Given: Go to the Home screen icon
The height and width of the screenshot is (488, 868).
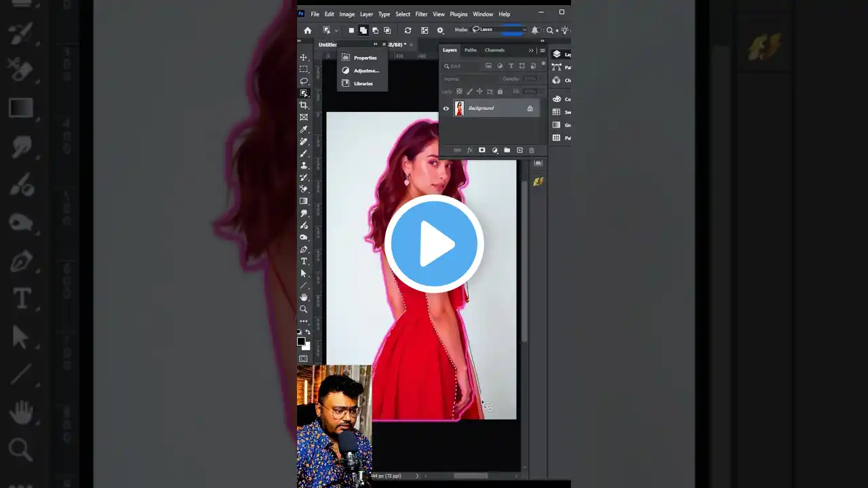Looking at the screenshot, I should [307, 30].
